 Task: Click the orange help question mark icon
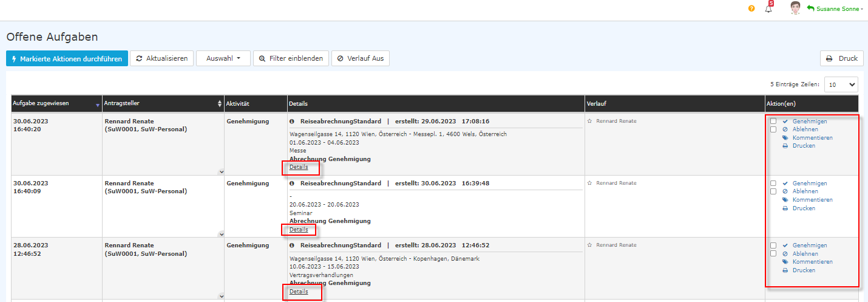point(751,9)
